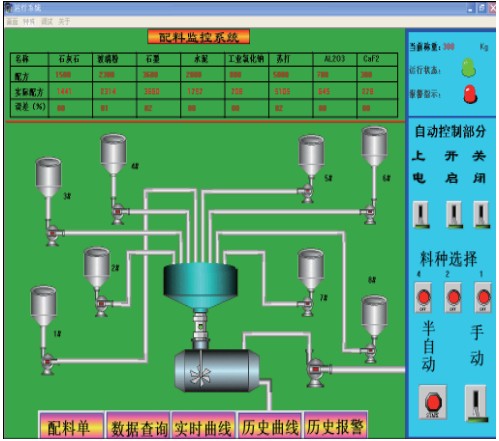
Task: Toggle the 手动 manual mode switch
Action: tap(477, 404)
